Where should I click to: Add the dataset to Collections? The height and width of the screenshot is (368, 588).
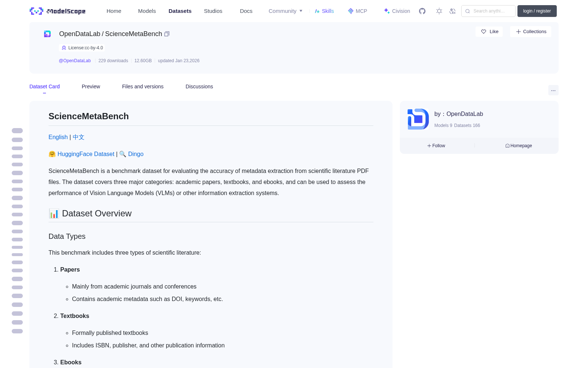531,32
